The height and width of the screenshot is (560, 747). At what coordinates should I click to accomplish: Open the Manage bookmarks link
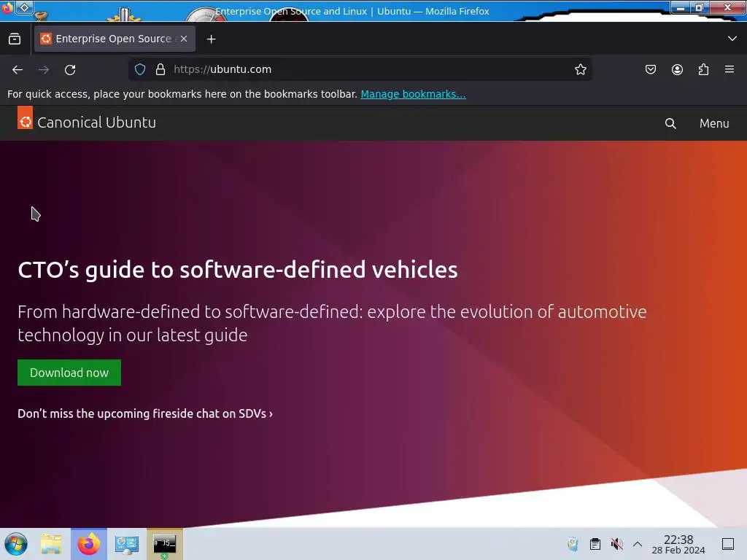pos(413,94)
